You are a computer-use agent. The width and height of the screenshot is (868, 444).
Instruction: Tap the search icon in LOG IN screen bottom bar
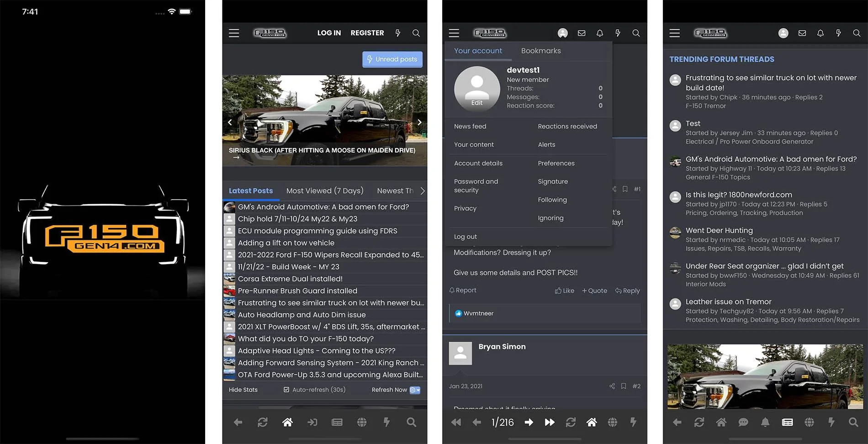coord(411,423)
